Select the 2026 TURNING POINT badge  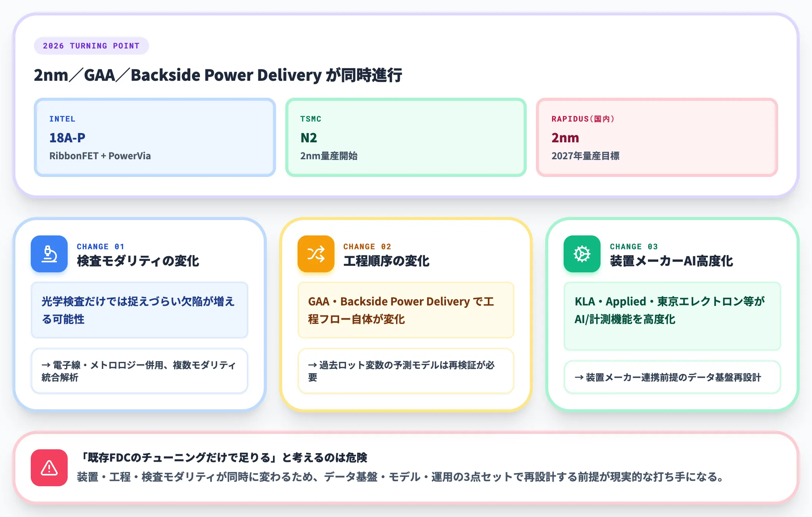point(91,46)
